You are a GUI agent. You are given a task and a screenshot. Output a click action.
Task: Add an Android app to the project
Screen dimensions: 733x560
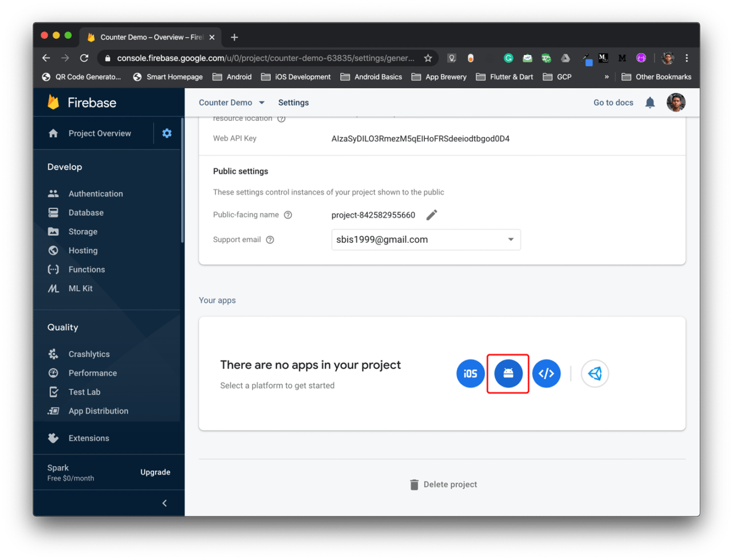point(508,373)
